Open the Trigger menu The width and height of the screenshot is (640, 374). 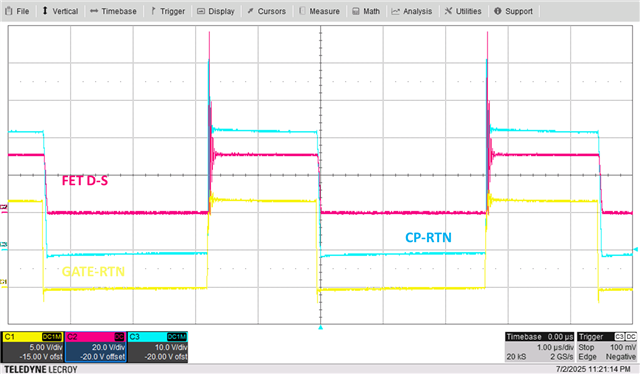[x=168, y=11]
